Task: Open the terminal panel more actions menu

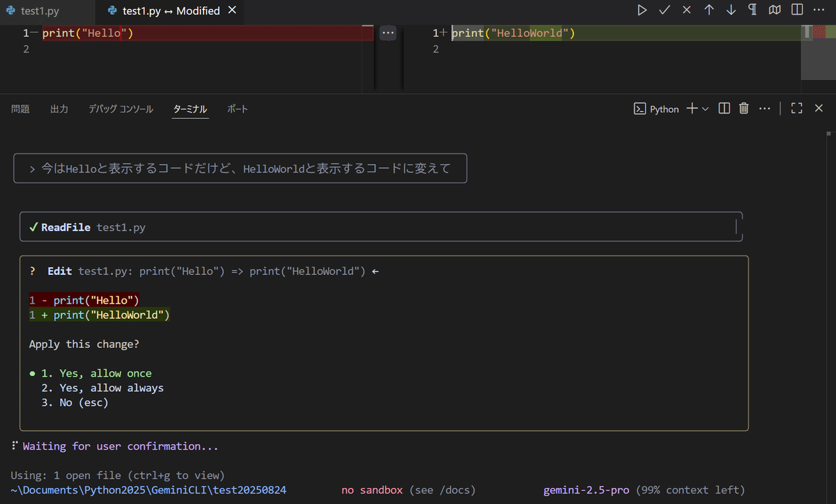Action: pyautogui.click(x=764, y=109)
